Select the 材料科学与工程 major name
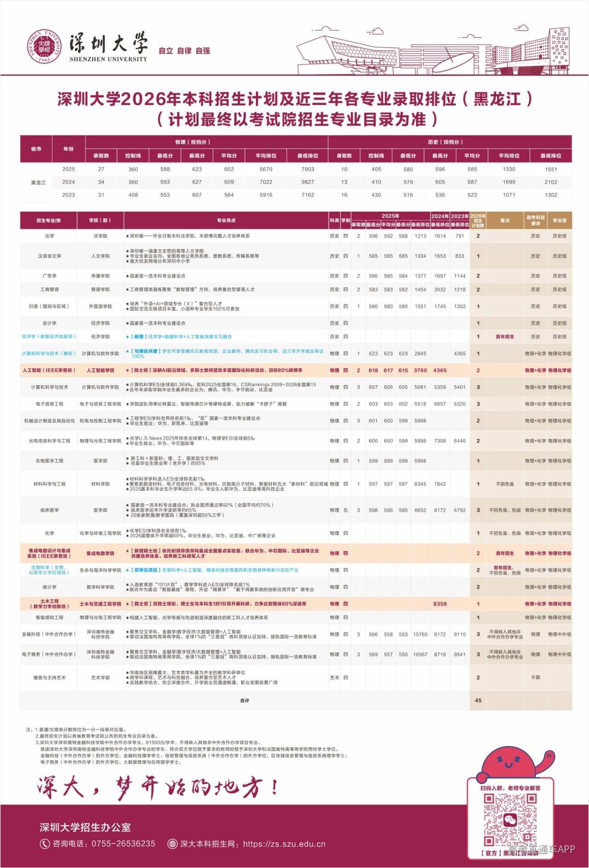This screenshot has height=868, width=589. pos(50,484)
